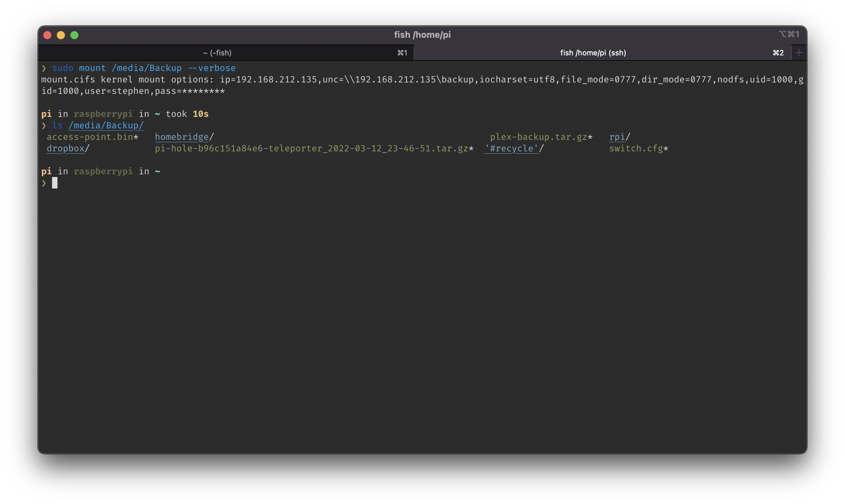The image size is (845, 504).
Task: Click the access-point.bin file name
Action: tap(90, 137)
